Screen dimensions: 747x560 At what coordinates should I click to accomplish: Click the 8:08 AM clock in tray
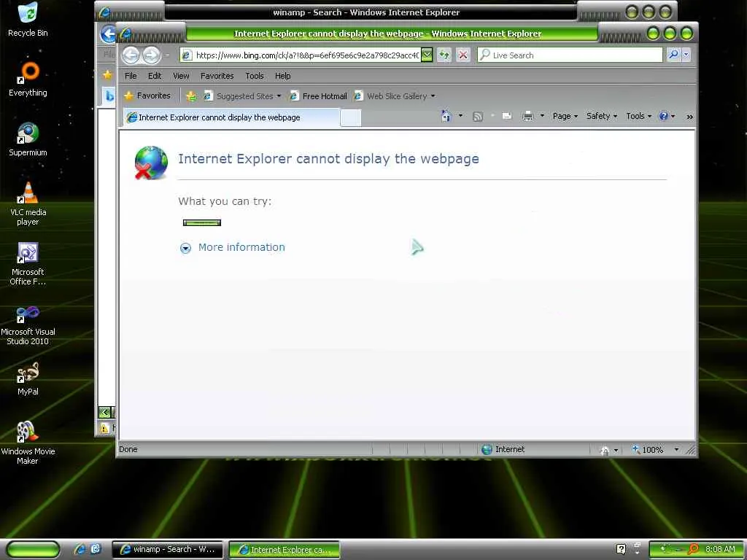[x=720, y=549]
